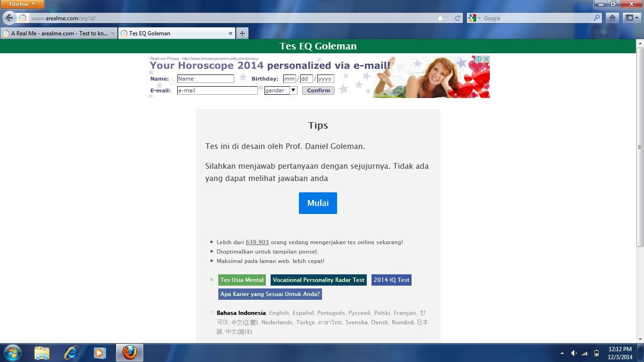Switch language to Polski
The width and height of the screenshot is (644, 362).
click(382, 313)
